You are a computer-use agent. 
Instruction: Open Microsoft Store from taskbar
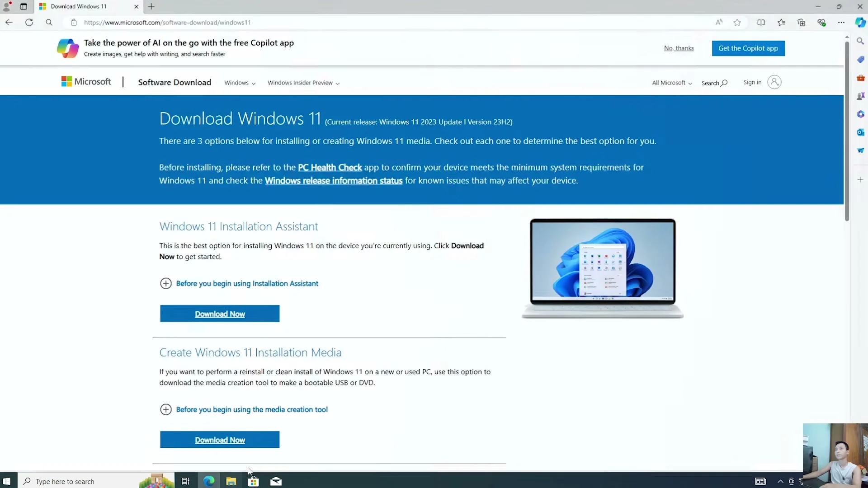[254, 481]
